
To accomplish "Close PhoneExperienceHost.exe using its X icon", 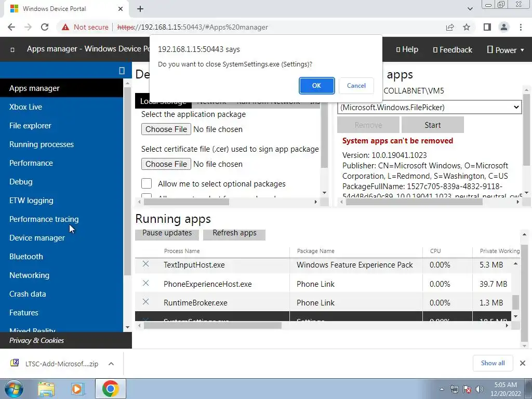I will [145, 283].
